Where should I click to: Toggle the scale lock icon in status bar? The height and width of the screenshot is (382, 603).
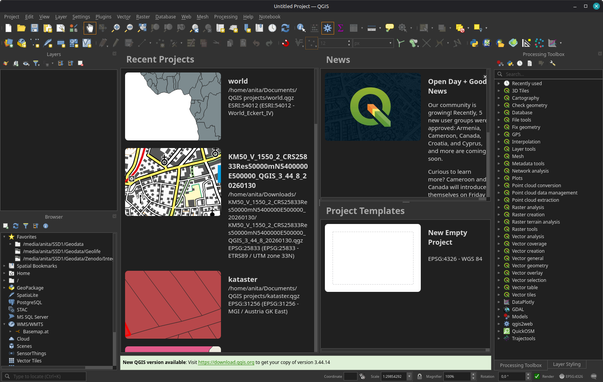pos(419,376)
